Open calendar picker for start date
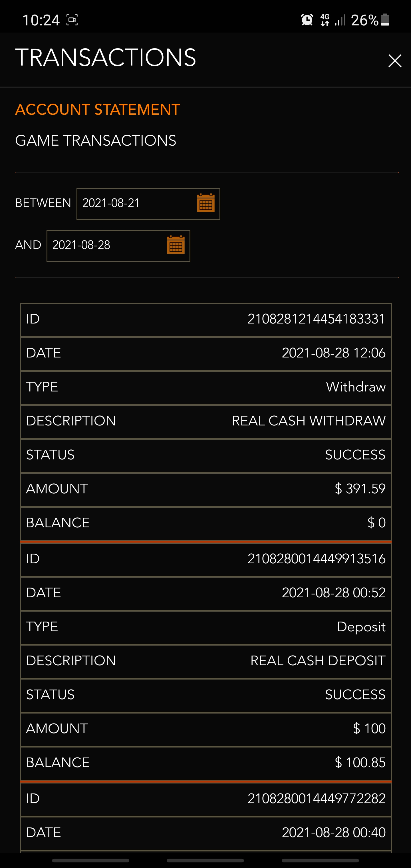 coord(205,203)
